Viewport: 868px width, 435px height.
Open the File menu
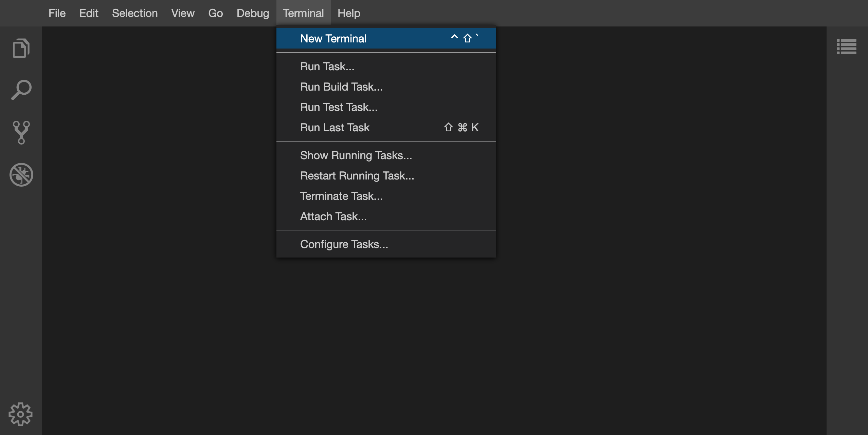[x=57, y=13]
